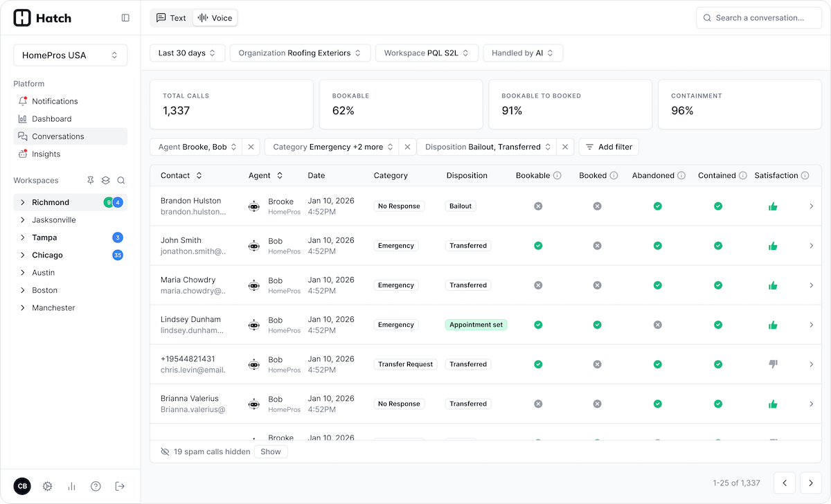Select the Text conversations tab

point(170,18)
